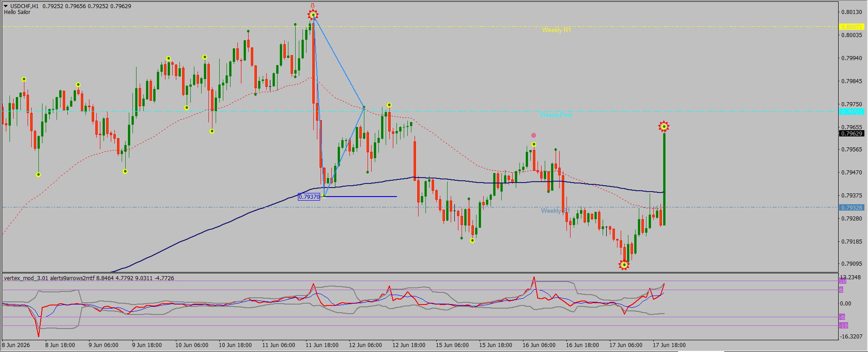Click the 13.2348 indicator scale maximum
Viewport: 868px width, 352px height.
tap(850, 277)
